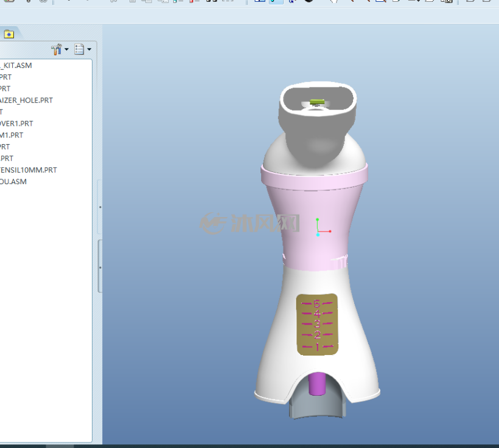The image size is (499, 448).
Task: Select ENSIL10MM.PRT in the model tree
Action: [29, 170]
